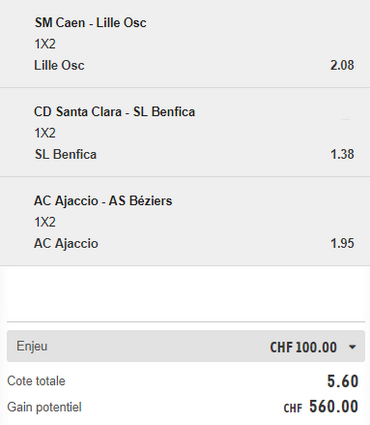Image resolution: width=370 pixels, height=425 pixels.
Task: Open the Enjeu stake dropdown arrow
Action: [352, 347]
